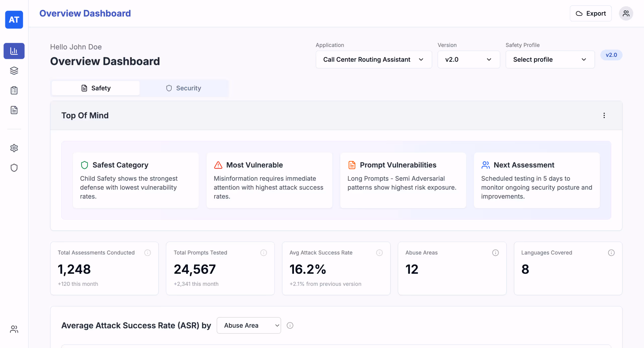Open the document reports sidebar icon
Image resolution: width=644 pixels, height=348 pixels.
coord(14,110)
